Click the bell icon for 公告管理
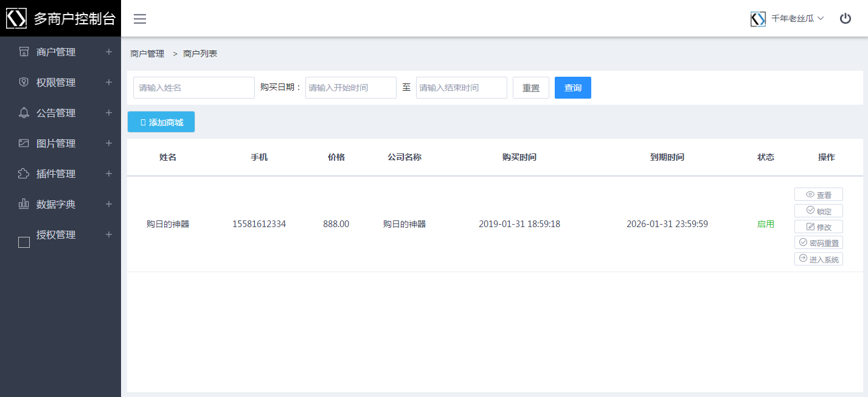868x397 pixels. point(24,113)
